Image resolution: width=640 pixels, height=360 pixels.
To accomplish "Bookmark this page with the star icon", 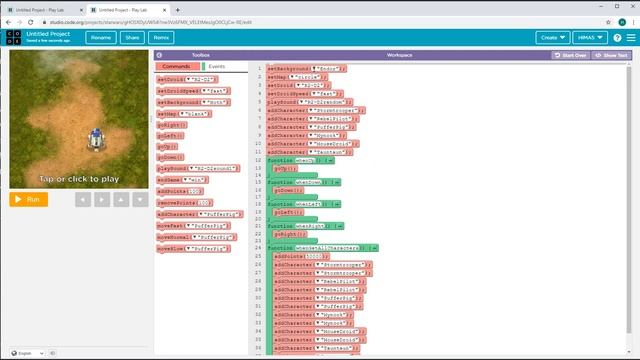I will pyautogui.click(x=608, y=22).
